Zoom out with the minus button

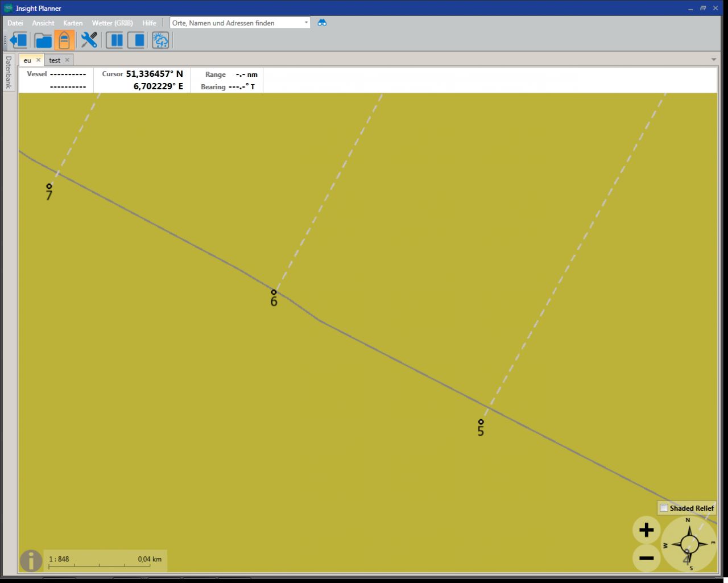tap(646, 558)
